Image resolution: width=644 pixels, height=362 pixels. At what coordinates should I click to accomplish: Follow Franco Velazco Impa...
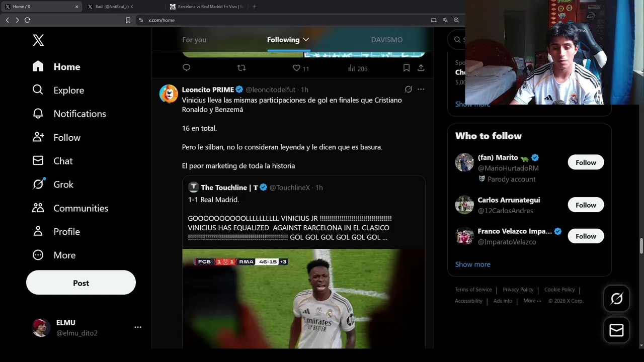click(x=586, y=236)
